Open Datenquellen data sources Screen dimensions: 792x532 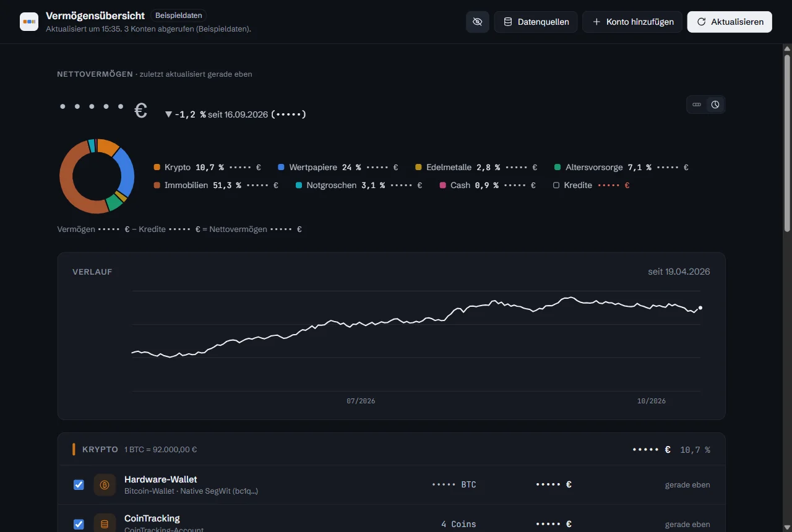click(536, 22)
